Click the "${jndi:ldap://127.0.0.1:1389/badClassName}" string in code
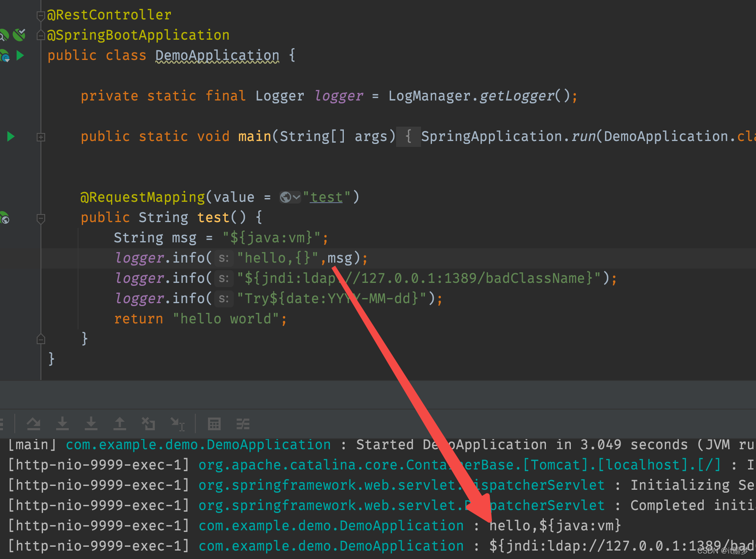756x559 pixels. (x=419, y=278)
